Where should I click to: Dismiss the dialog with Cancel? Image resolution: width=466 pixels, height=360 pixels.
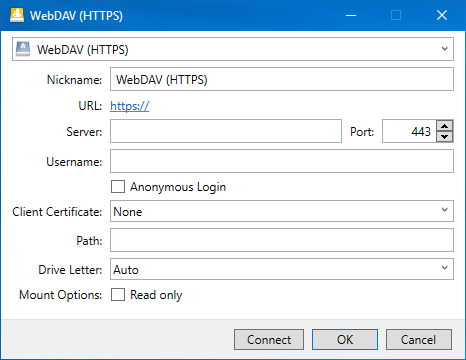(419, 340)
